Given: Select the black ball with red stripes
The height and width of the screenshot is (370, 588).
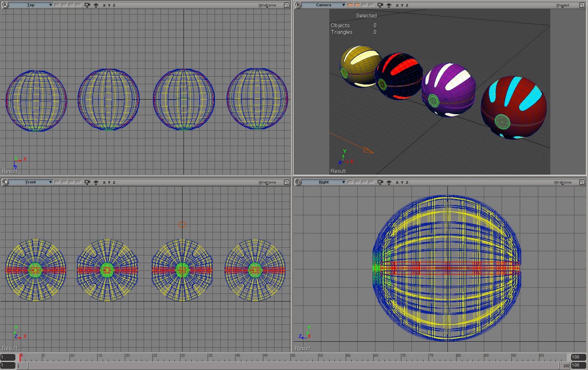Looking at the screenshot, I should tap(400, 76).
